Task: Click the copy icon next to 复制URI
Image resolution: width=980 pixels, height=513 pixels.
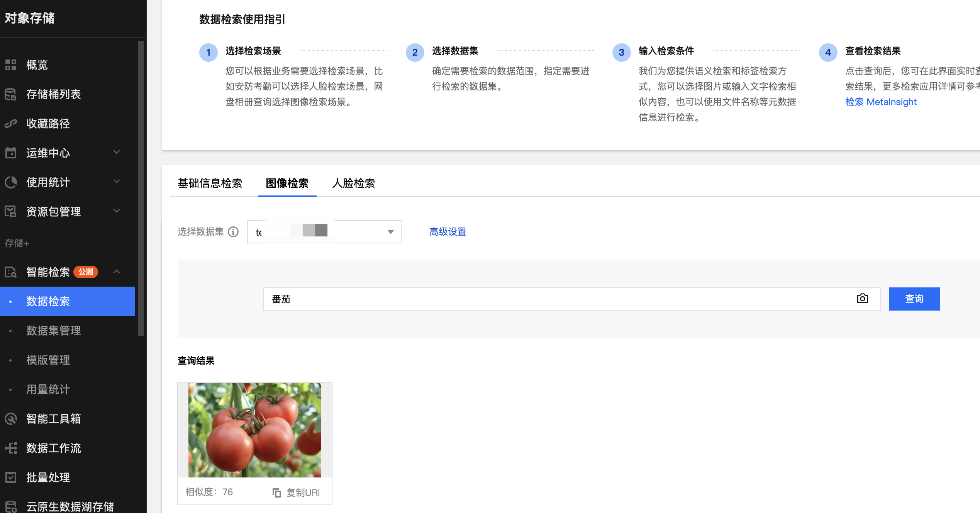Action: pos(276,493)
